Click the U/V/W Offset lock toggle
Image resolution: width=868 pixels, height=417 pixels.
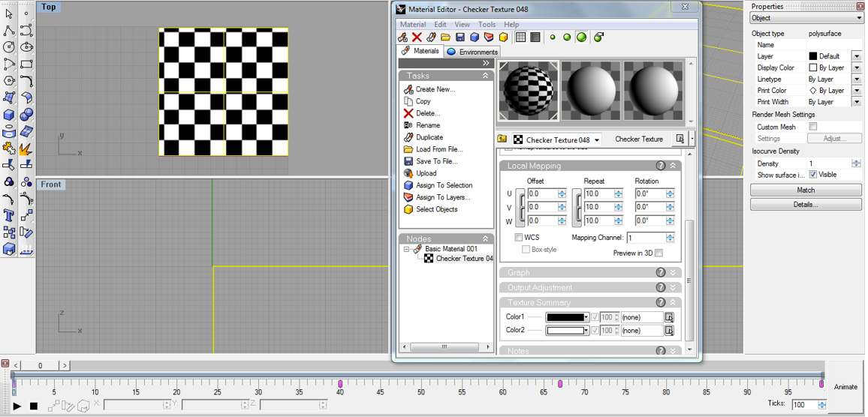(520, 208)
